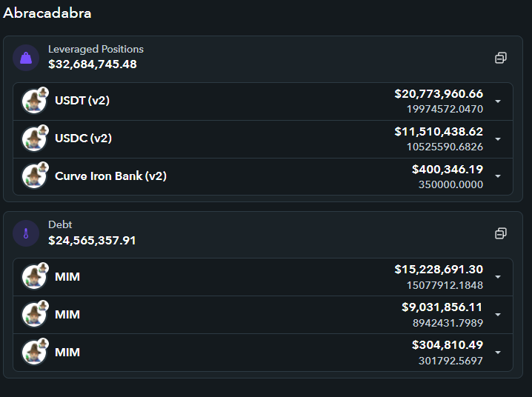
Task: Expand the USDT (v2) position arrow
Action: pos(498,101)
